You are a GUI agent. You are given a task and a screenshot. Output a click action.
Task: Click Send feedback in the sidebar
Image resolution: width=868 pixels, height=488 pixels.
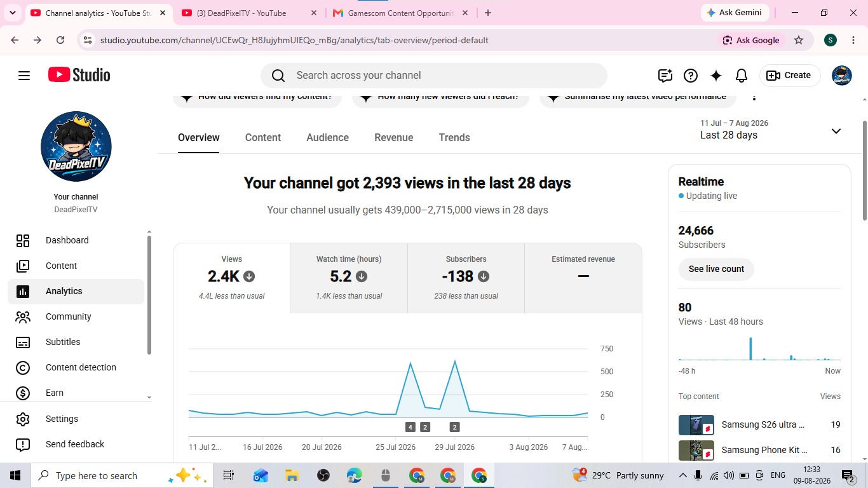76,444
